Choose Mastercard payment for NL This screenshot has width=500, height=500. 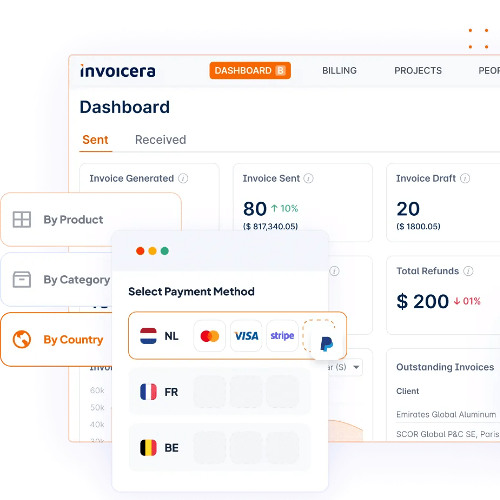[210, 336]
